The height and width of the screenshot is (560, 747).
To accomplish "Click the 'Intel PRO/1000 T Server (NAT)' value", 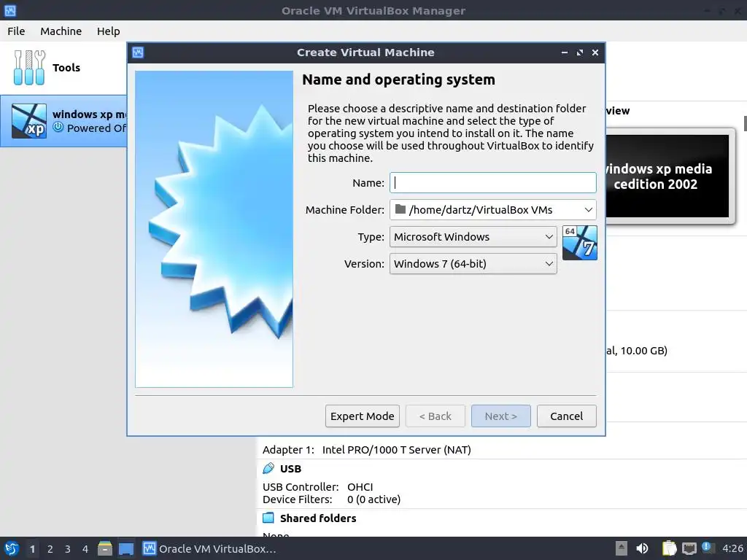I will [396, 449].
